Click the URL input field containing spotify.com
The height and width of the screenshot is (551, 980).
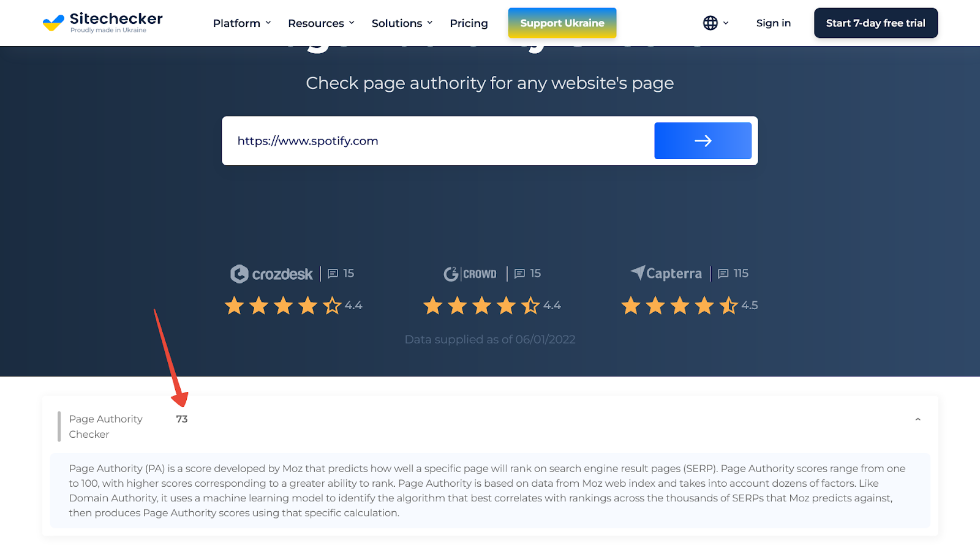pos(438,141)
